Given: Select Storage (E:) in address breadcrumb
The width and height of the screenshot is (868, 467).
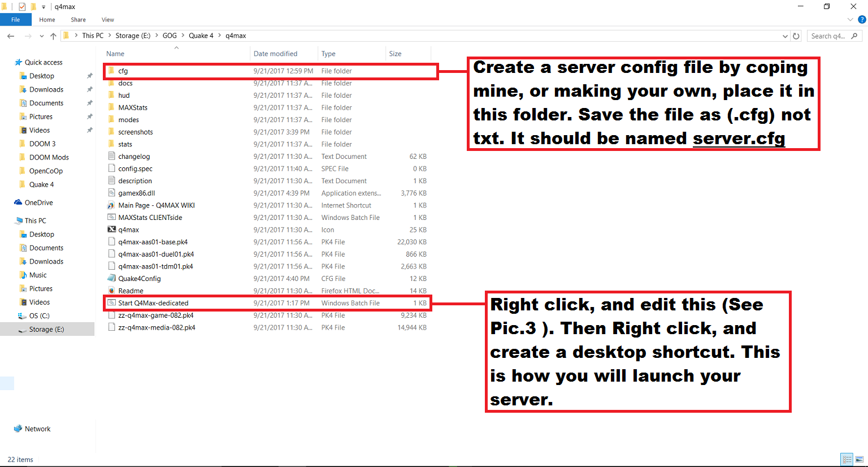Looking at the screenshot, I should point(133,36).
